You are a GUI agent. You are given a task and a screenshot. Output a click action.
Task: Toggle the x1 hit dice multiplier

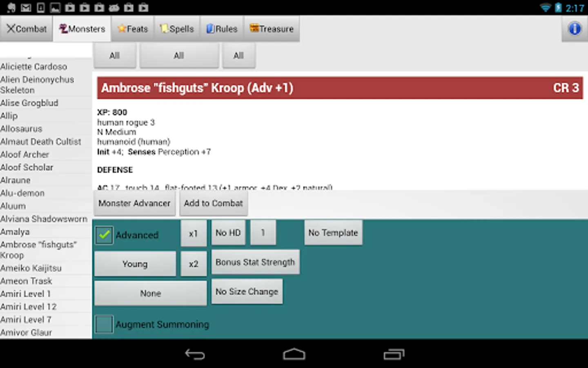194,232
